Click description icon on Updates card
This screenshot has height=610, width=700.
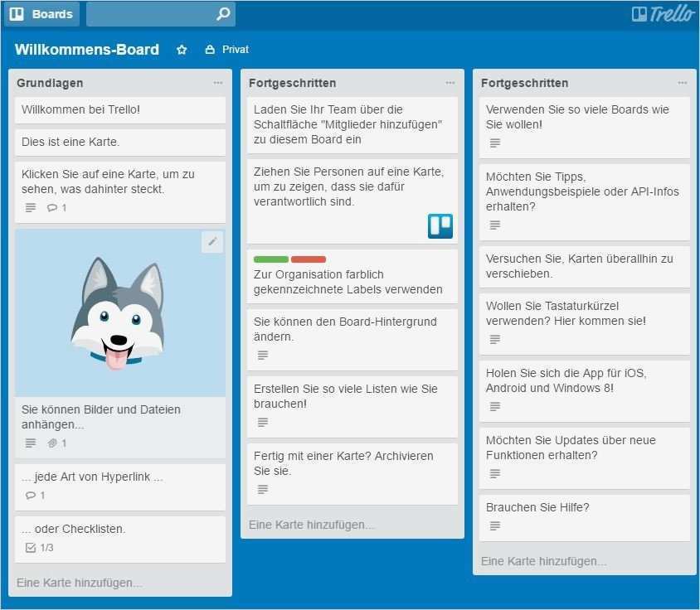pyautogui.click(x=494, y=474)
